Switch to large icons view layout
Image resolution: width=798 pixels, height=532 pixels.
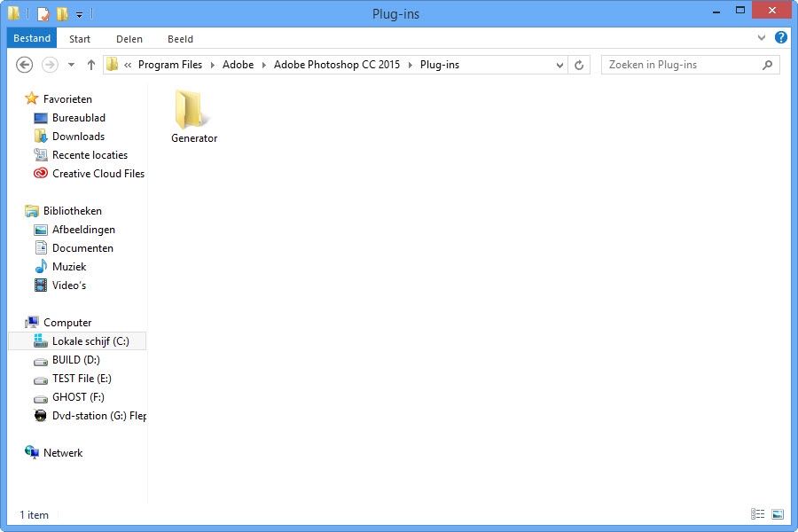click(778, 514)
